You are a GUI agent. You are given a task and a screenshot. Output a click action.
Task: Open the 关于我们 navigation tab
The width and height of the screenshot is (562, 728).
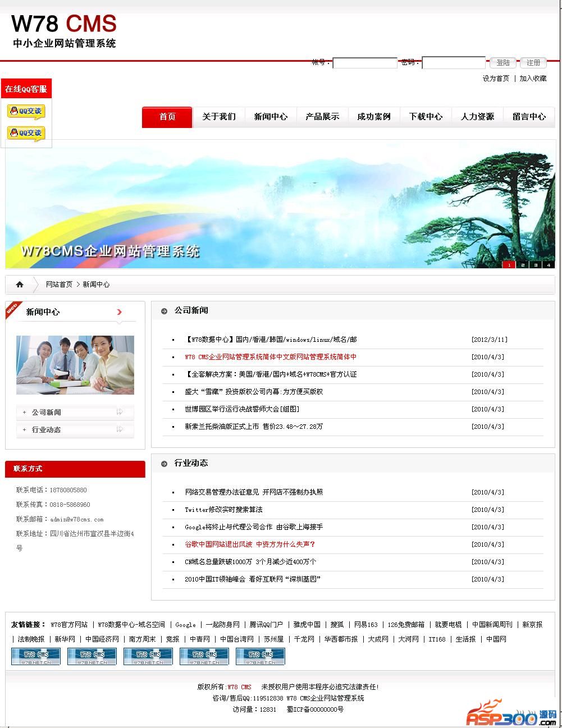click(219, 117)
